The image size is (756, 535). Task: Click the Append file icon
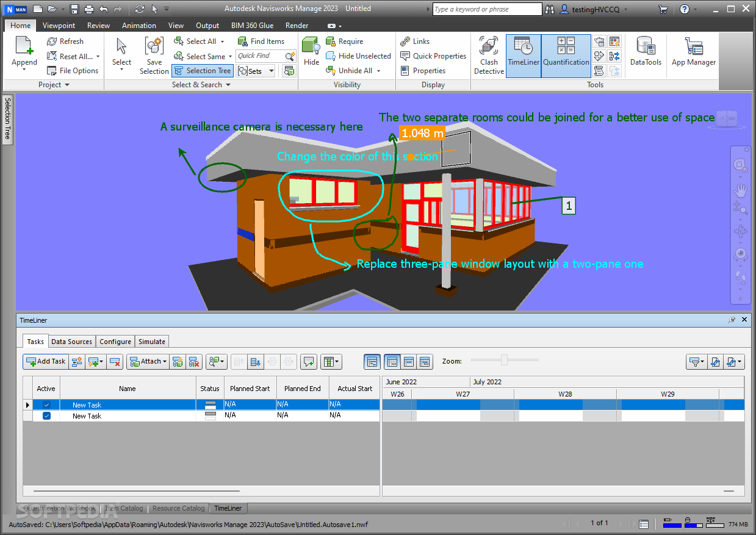pyautogui.click(x=24, y=46)
